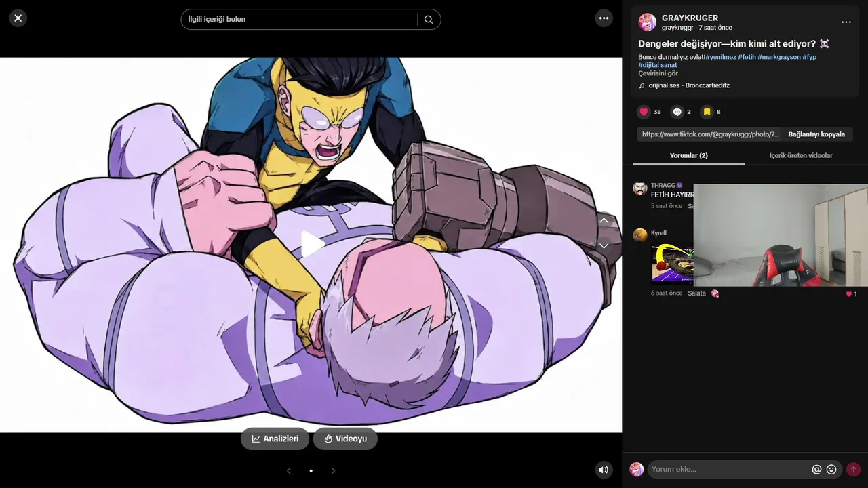Click your profile avatar beside the comment box
Image resolution: width=868 pixels, height=488 pixels.
point(636,469)
